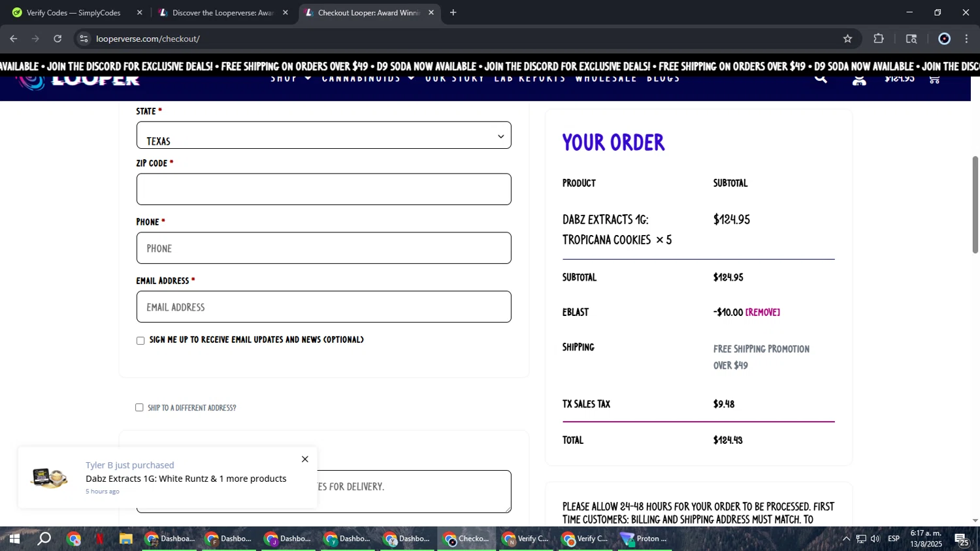Click Tyler B just purchased text
Image resolution: width=980 pixels, height=551 pixels.
click(130, 465)
